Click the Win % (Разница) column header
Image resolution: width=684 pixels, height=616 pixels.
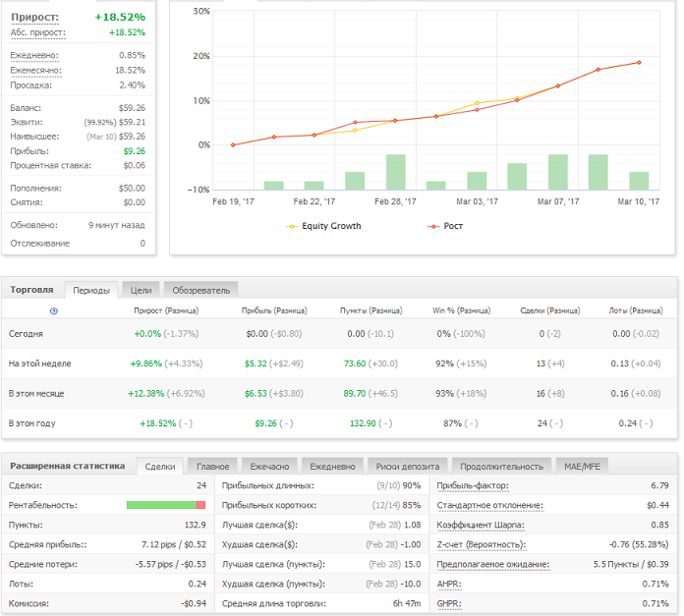point(462,310)
